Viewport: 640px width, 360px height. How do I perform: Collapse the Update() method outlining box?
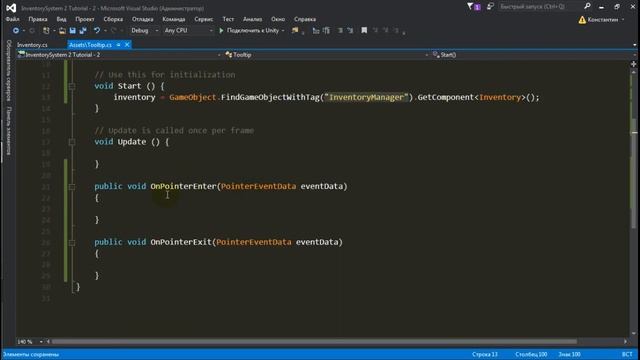(72, 142)
